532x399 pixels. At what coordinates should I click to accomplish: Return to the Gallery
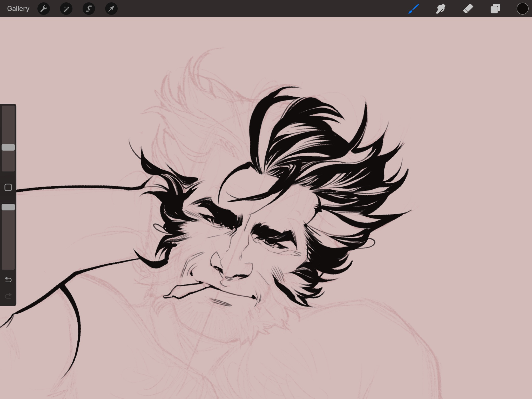coord(18,9)
